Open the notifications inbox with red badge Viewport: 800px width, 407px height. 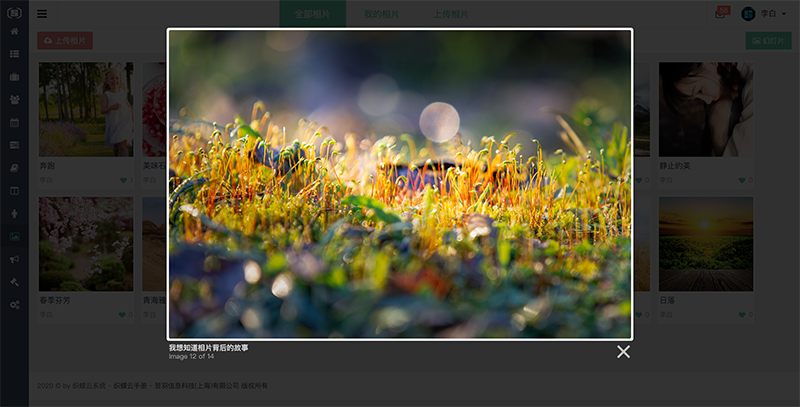click(721, 14)
